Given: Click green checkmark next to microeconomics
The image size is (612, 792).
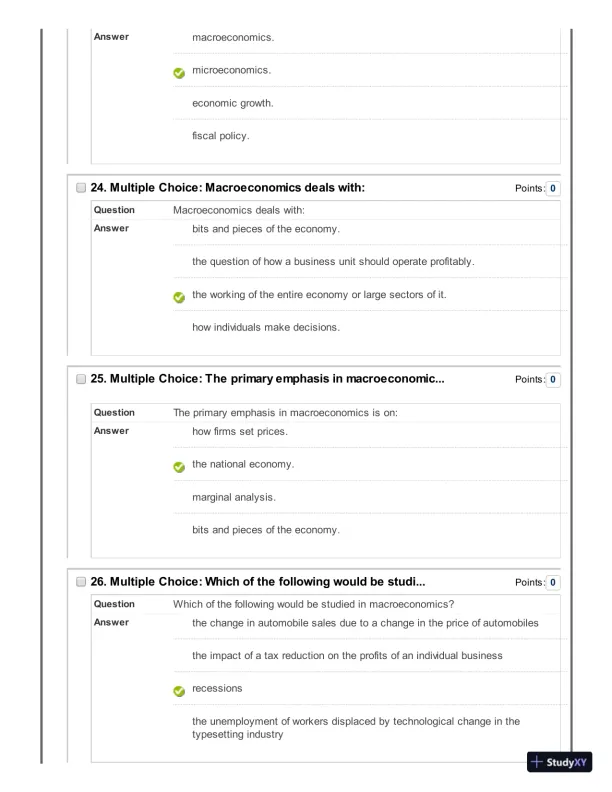Looking at the screenshot, I should (x=178, y=72).
